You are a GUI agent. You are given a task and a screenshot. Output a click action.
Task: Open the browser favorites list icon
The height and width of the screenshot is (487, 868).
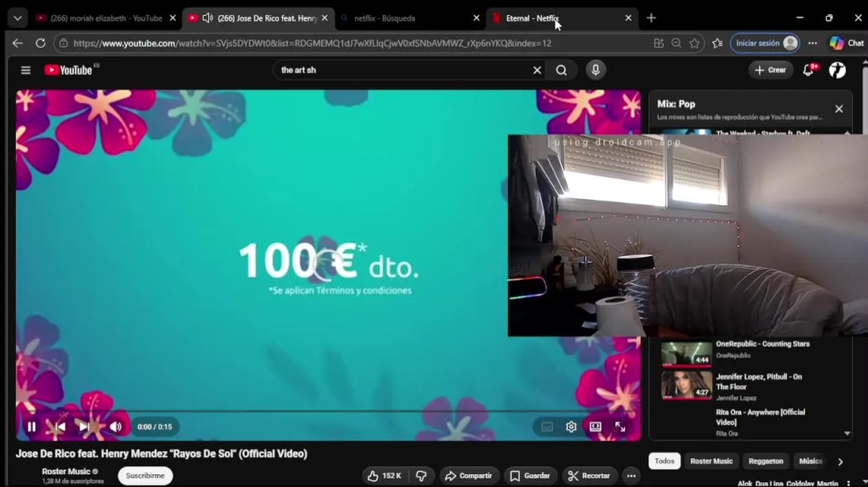(717, 43)
